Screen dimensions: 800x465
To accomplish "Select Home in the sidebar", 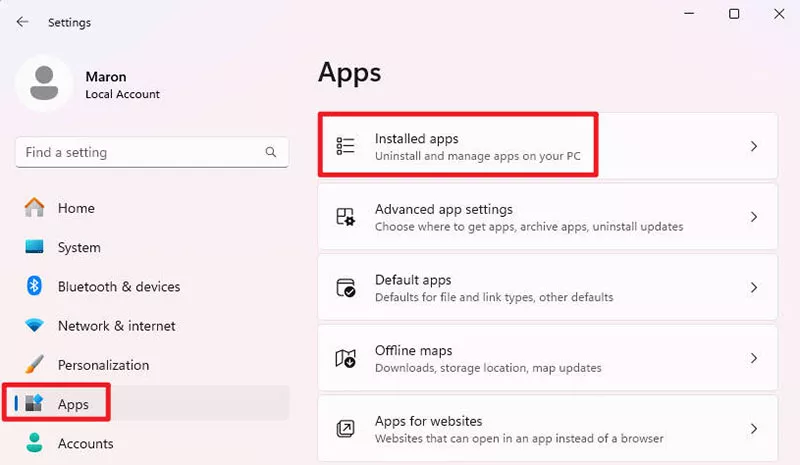I will click(x=152, y=208).
